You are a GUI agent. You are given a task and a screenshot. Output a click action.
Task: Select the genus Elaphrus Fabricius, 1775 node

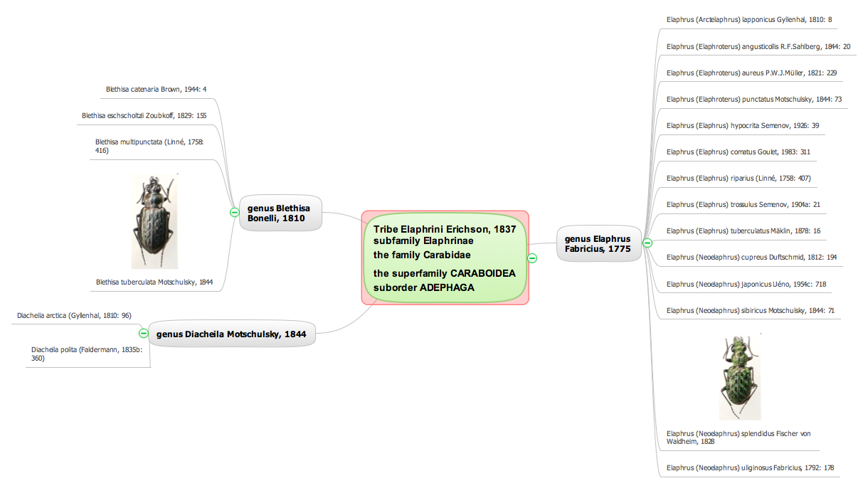[x=598, y=244]
